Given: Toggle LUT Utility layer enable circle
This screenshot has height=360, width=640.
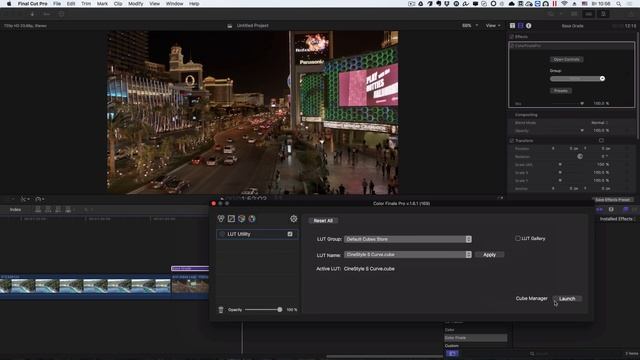Looking at the screenshot, I should [x=222, y=234].
